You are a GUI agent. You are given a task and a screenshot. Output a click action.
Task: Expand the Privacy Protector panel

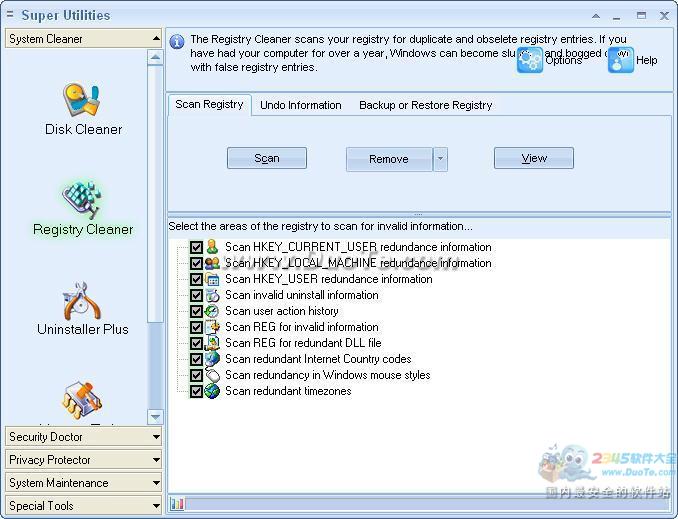tap(83, 460)
